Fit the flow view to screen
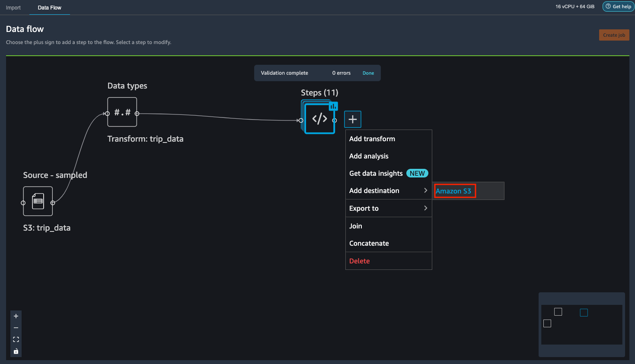The image size is (635, 364). (16, 339)
